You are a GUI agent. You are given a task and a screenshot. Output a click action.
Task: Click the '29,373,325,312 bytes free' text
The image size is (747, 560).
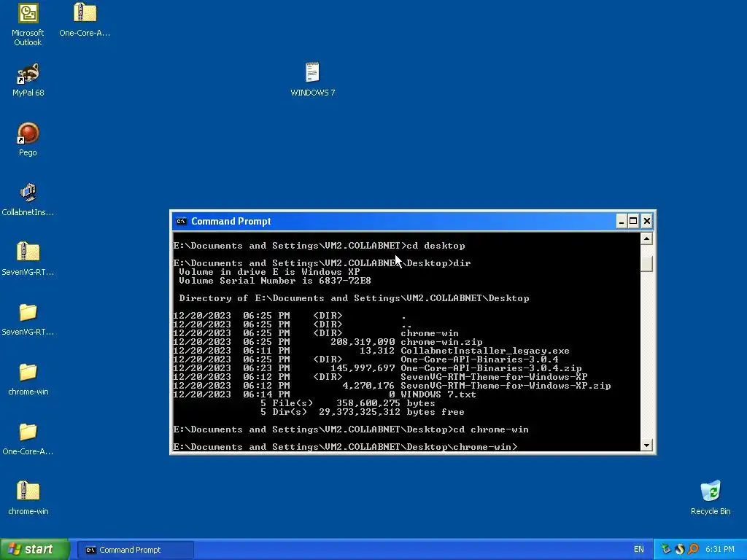point(392,412)
